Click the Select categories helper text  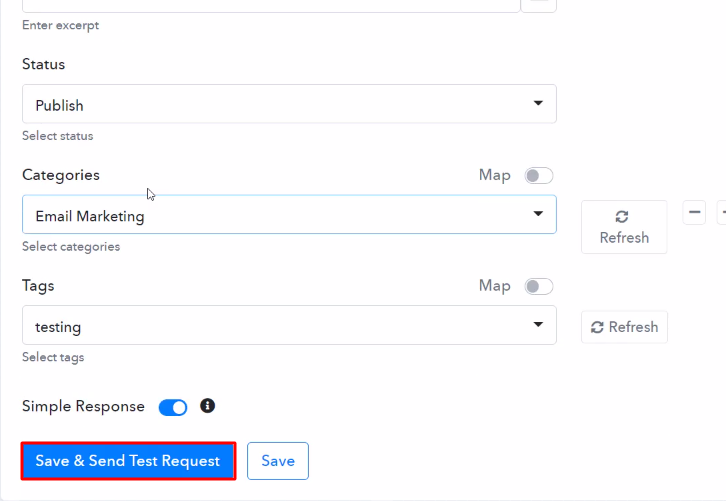tap(71, 247)
